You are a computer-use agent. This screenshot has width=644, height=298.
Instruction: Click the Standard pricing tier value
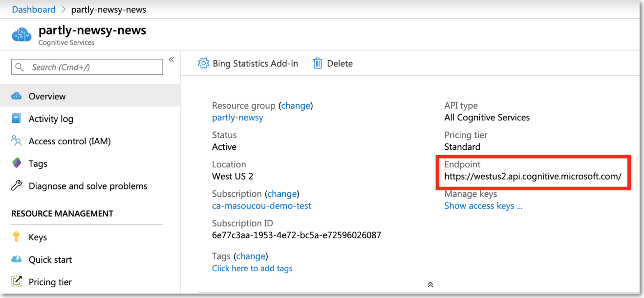pos(462,147)
